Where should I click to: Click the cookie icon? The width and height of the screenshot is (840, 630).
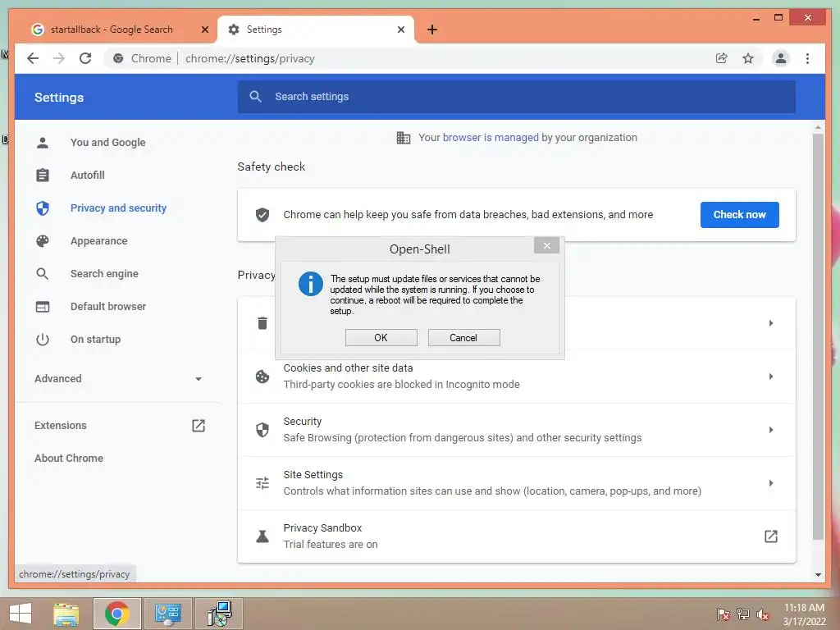262,377
